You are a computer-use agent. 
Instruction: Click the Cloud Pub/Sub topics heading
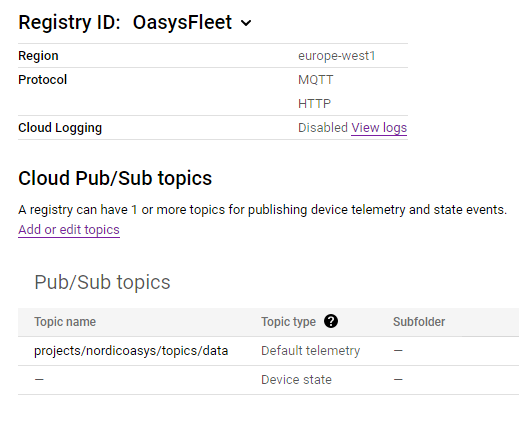[115, 178]
